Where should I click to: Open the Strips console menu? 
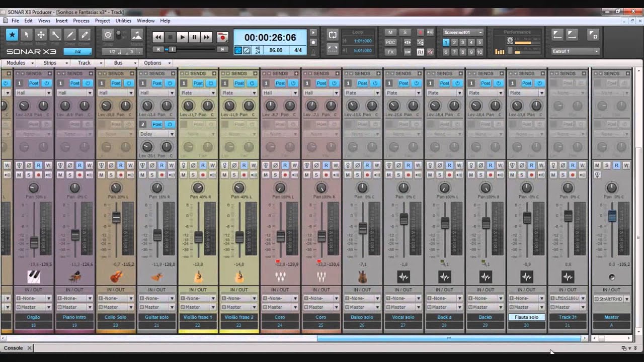(54, 63)
